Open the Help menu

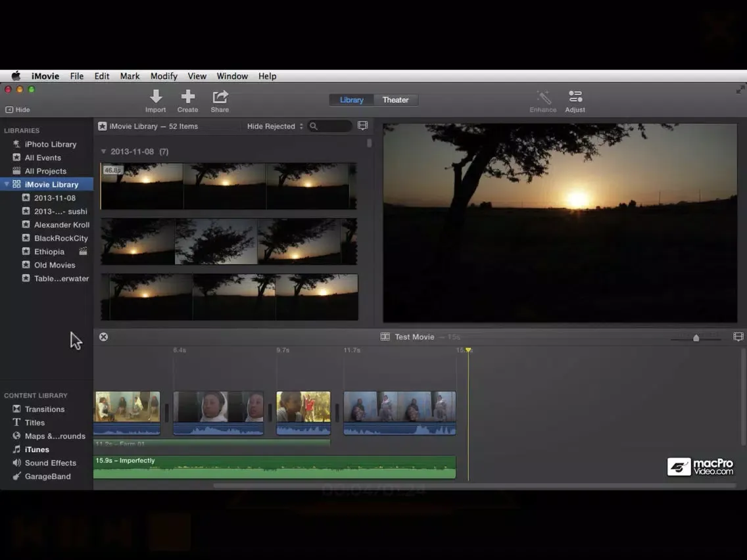(267, 76)
